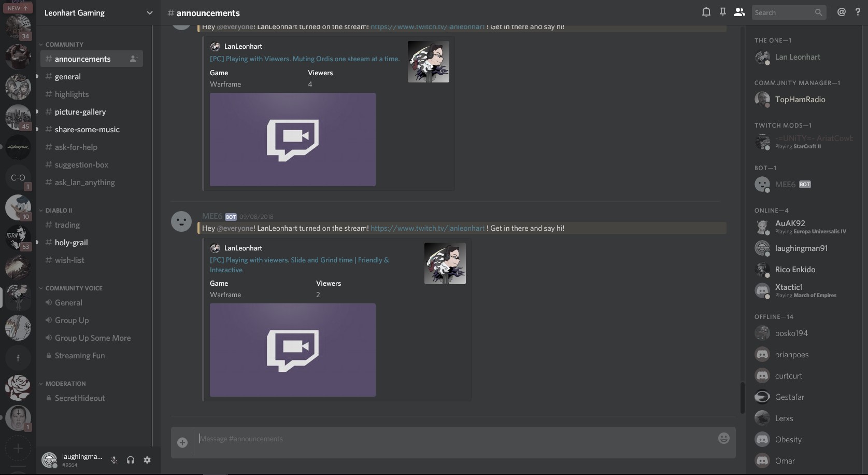This screenshot has width=868, height=475.
Task: Deafen audio using the headphones icon
Action: pyautogui.click(x=131, y=460)
